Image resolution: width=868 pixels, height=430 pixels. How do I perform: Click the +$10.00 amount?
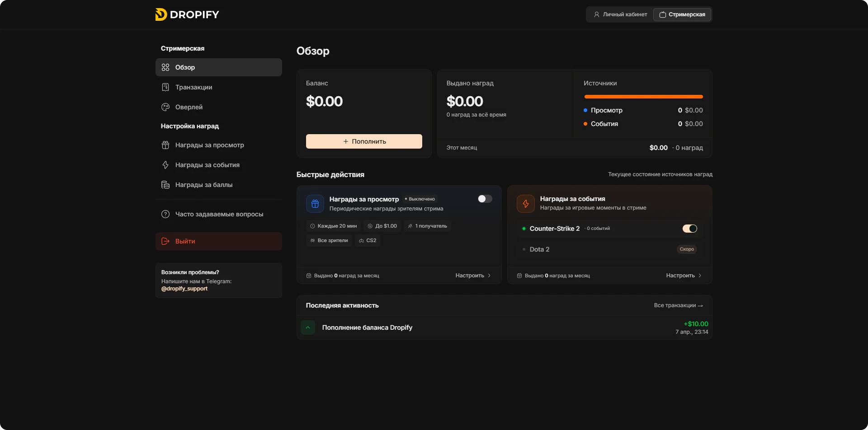pyautogui.click(x=696, y=324)
